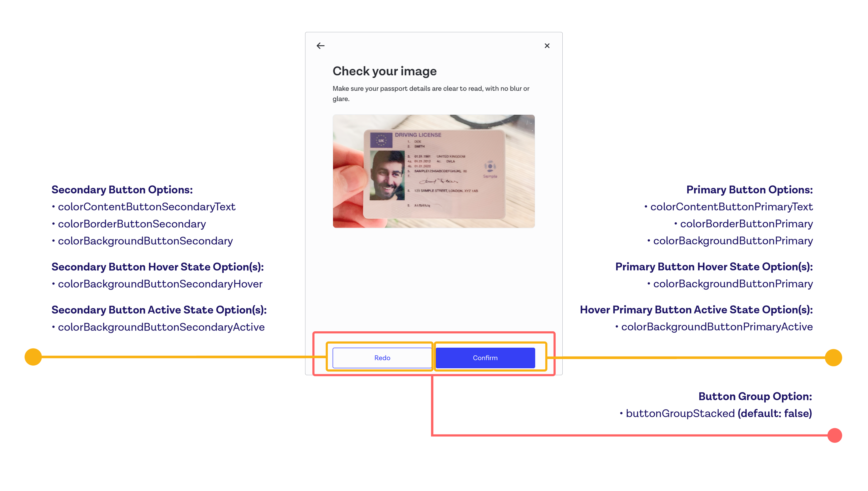
Task: Click the colorContentButtonSecondaryText label
Action: point(146,207)
